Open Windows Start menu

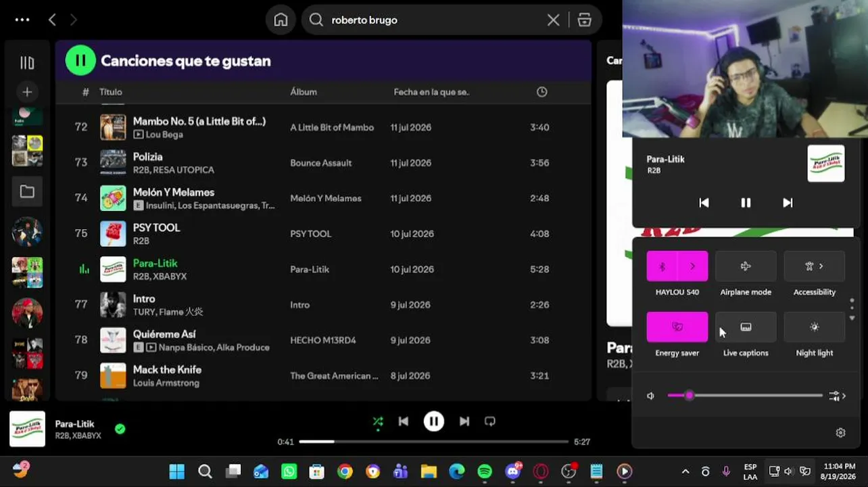click(x=177, y=471)
